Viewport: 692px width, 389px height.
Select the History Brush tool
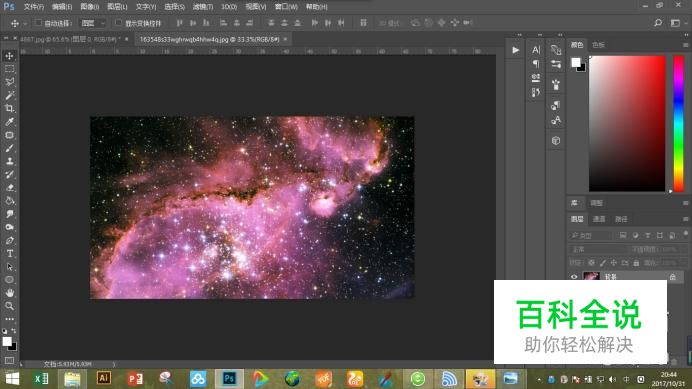pos(9,174)
